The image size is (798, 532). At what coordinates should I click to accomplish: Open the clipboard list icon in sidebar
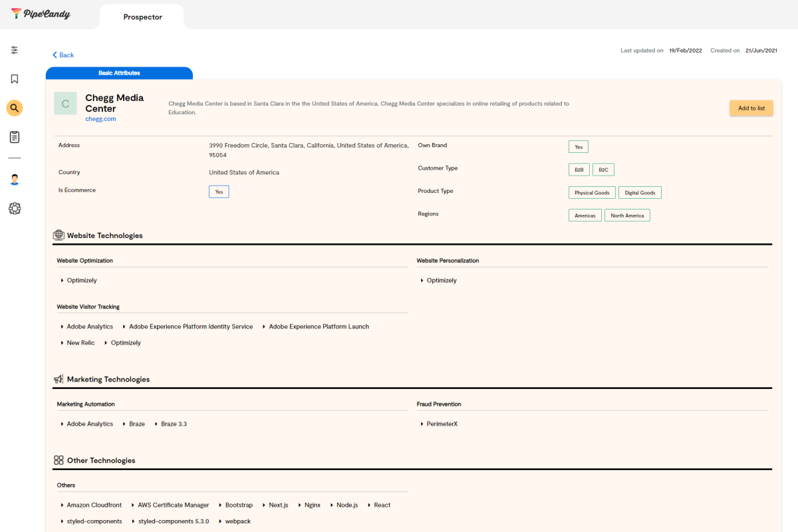[15, 137]
